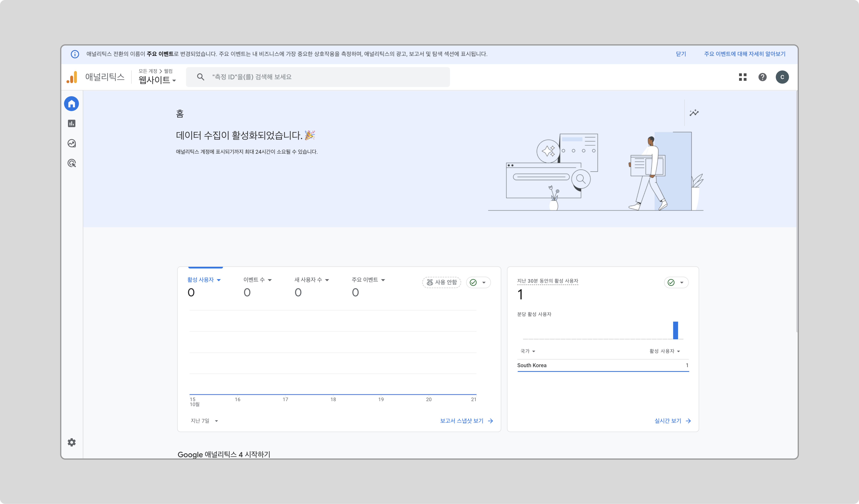Open the 활성 사용자 metric dropdown
The image size is (859, 504).
click(204, 280)
